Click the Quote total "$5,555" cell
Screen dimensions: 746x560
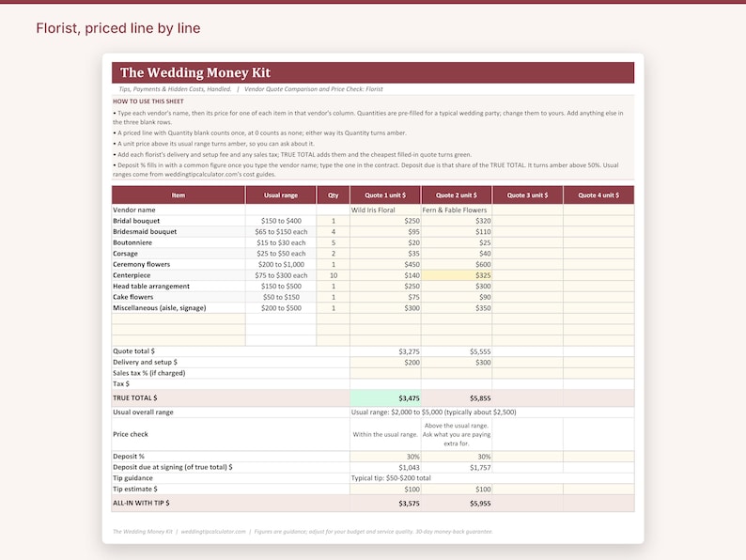pyautogui.click(x=457, y=351)
